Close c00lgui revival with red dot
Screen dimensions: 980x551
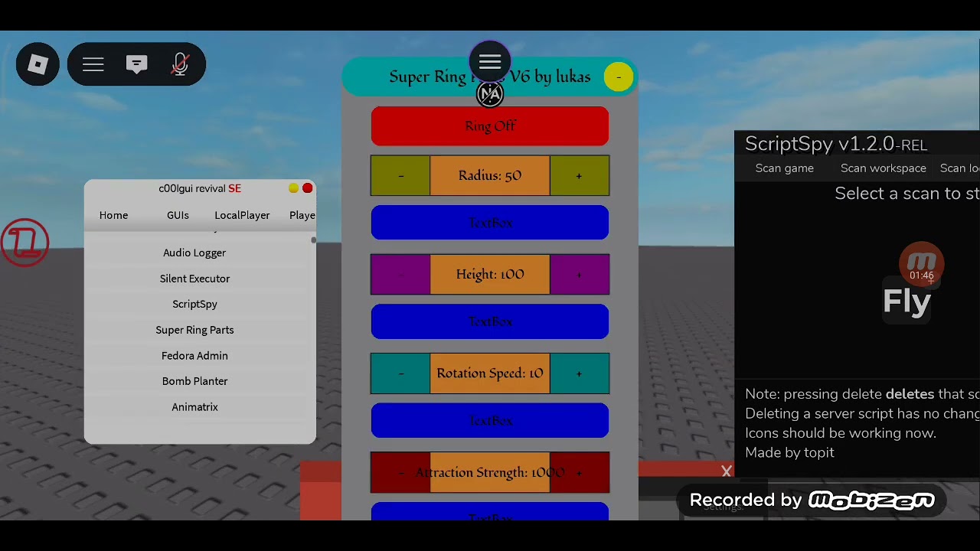coord(308,188)
